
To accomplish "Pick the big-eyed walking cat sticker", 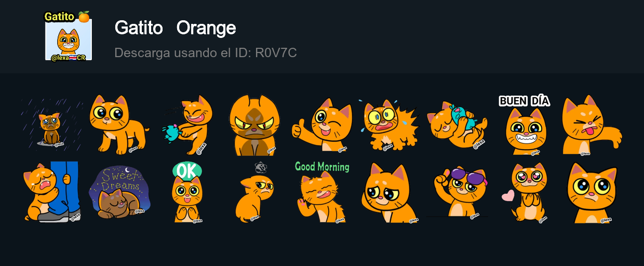I will [119, 125].
